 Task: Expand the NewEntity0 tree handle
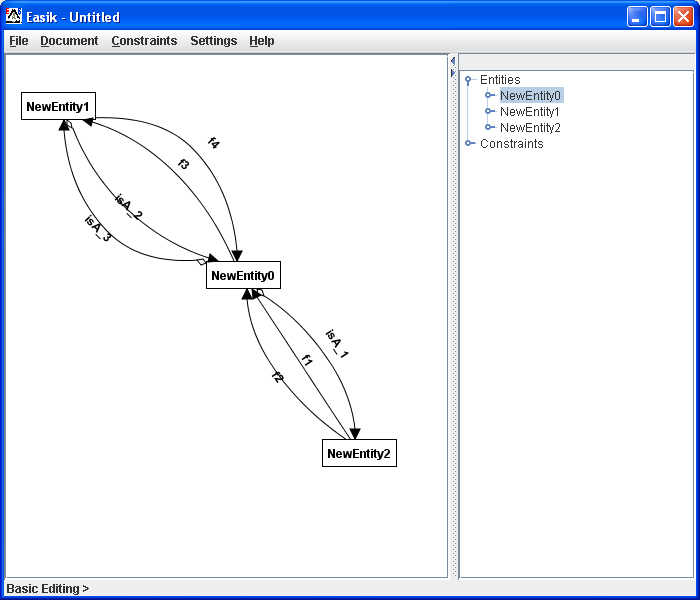coord(489,96)
